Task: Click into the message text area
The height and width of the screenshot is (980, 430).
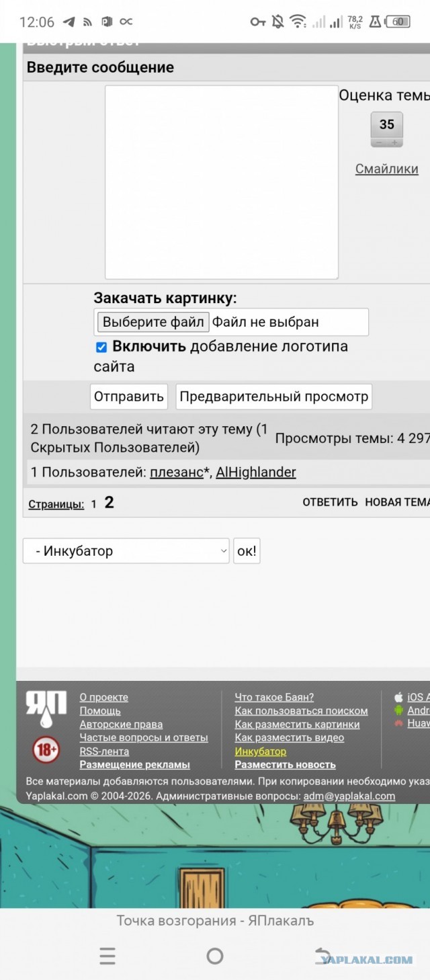Action: click(x=222, y=181)
